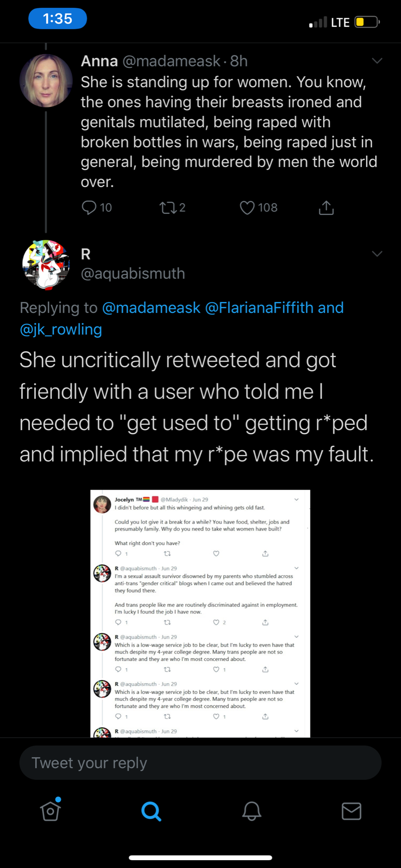This screenshot has height=868, width=401.
Task: Share Anna's tweet using the share icon
Action: [326, 208]
